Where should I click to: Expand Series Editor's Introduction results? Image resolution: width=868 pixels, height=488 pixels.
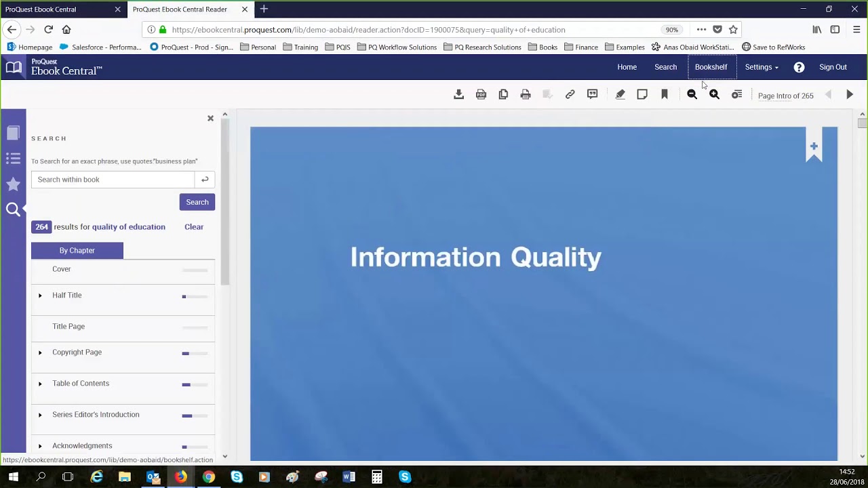coord(40,415)
